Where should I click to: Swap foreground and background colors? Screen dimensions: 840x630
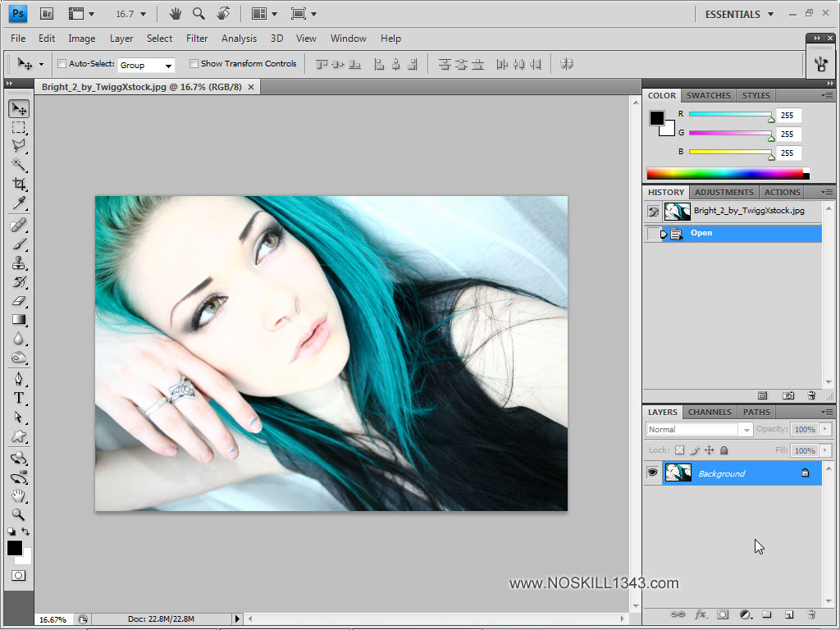25,532
